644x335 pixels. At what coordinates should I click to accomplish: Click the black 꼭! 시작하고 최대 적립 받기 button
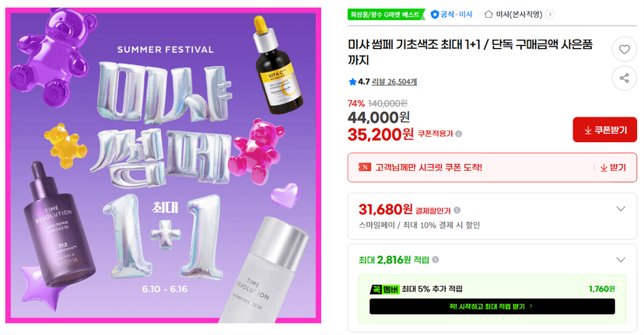pos(492,306)
